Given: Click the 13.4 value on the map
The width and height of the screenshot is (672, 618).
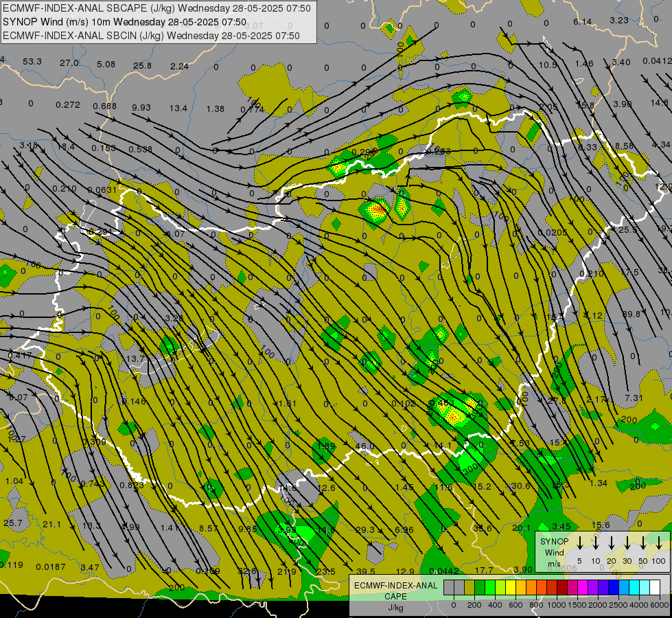Looking at the screenshot, I should pyautogui.click(x=178, y=108).
